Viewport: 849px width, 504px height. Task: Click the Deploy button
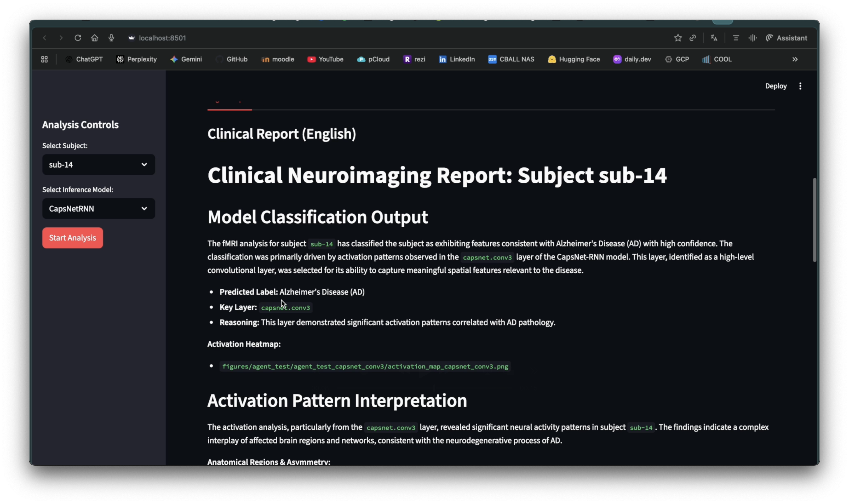click(776, 86)
